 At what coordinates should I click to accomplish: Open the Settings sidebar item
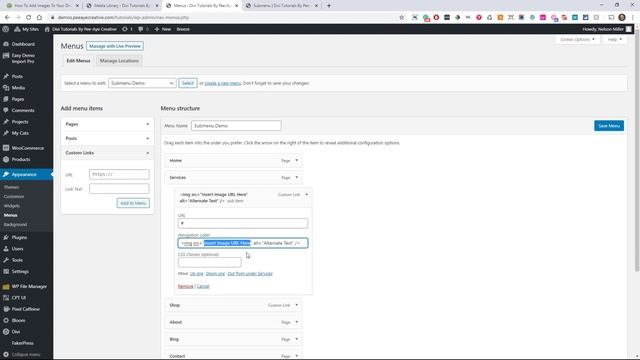tap(20, 271)
